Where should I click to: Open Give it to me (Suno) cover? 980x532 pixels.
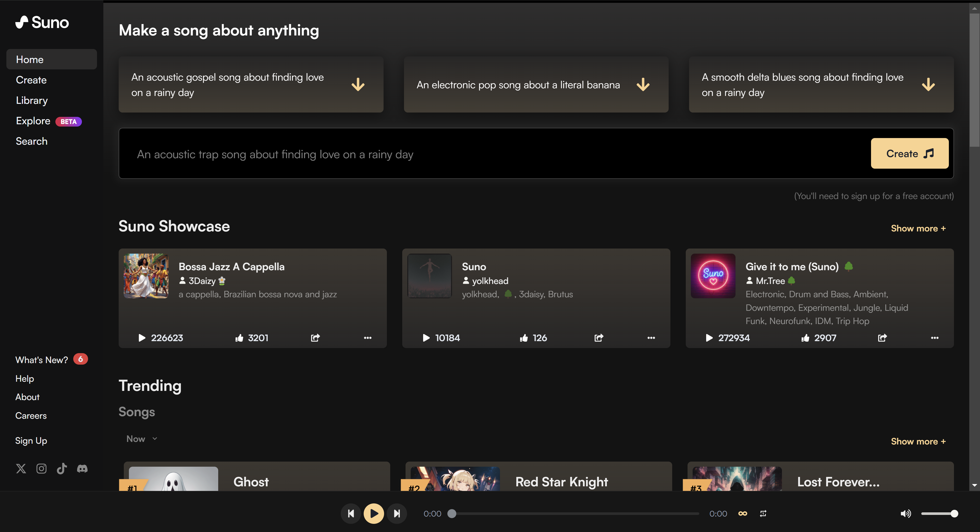[713, 276]
